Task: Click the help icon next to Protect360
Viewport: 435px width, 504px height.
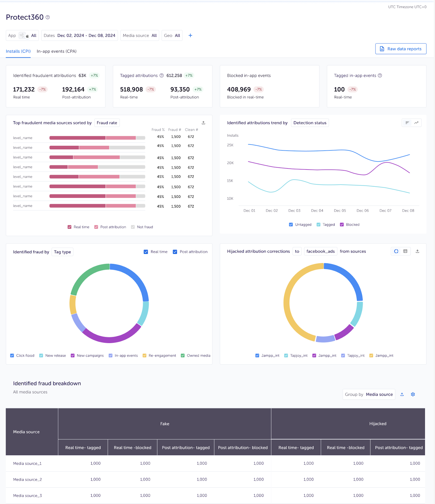Action: 48,17
